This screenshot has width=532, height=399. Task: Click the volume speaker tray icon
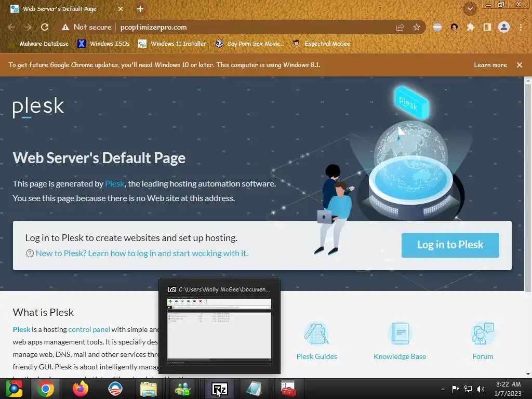tap(481, 389)
